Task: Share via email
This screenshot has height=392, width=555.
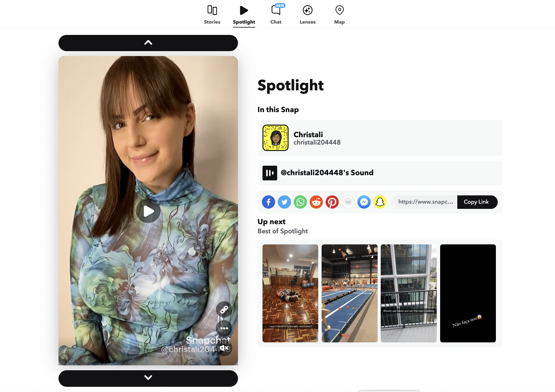Action: 348,202
